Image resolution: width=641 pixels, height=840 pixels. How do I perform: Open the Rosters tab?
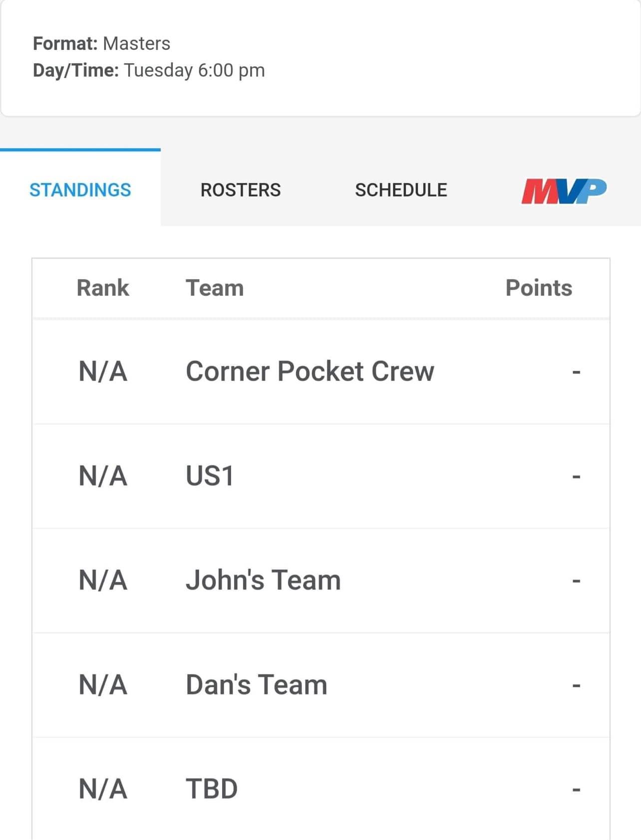point(241,190)
